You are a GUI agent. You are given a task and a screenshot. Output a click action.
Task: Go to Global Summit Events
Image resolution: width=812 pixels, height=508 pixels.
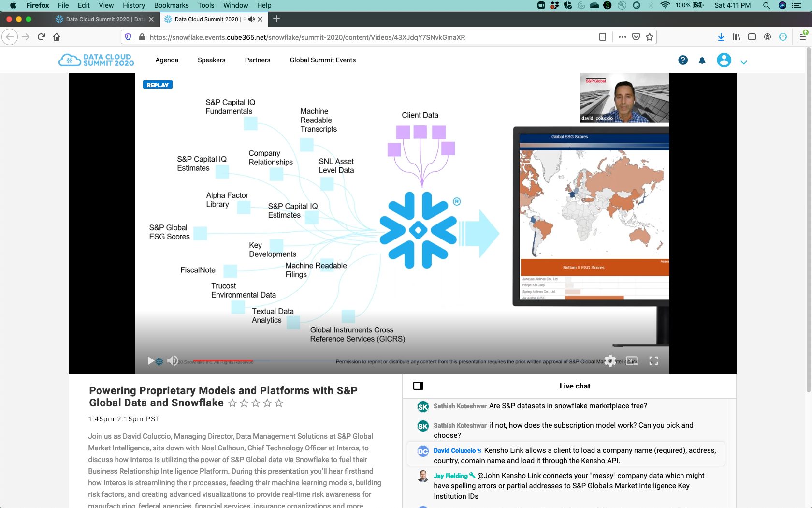[x=323, y=60]
